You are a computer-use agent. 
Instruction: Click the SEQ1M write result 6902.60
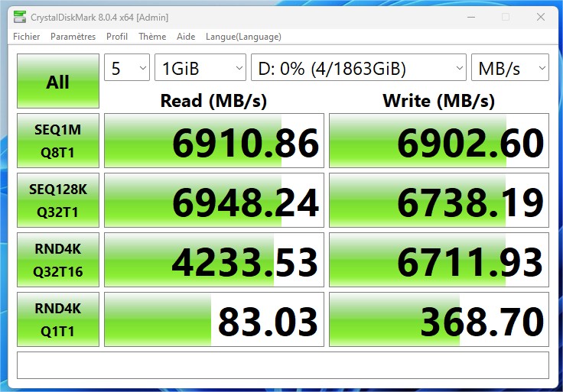point(439,141)
